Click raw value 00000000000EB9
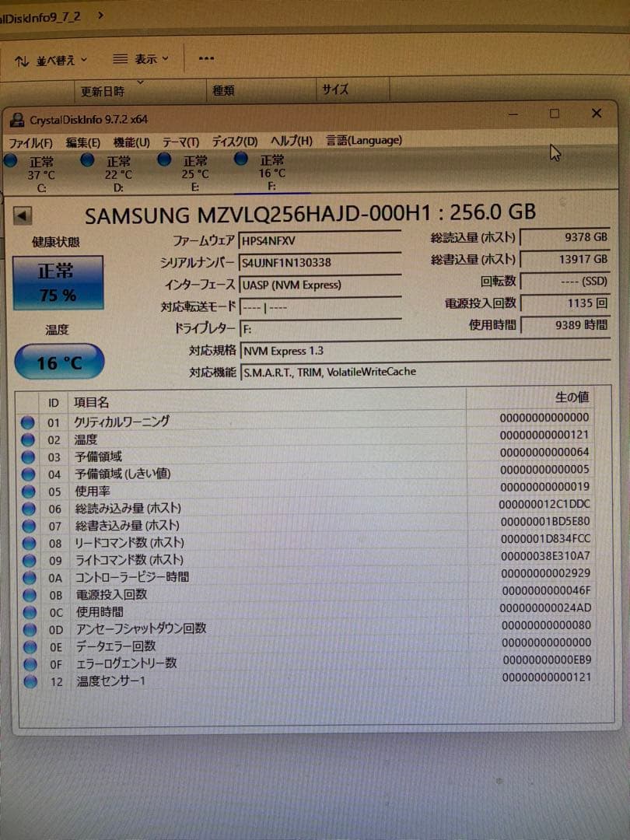Screen dimensions: 630x840 pos(547,660)
